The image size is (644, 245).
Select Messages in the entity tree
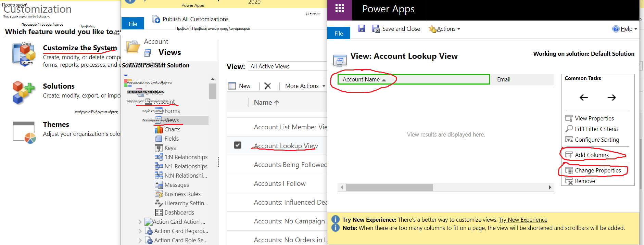pyautogui.click(x=176, y=185)
